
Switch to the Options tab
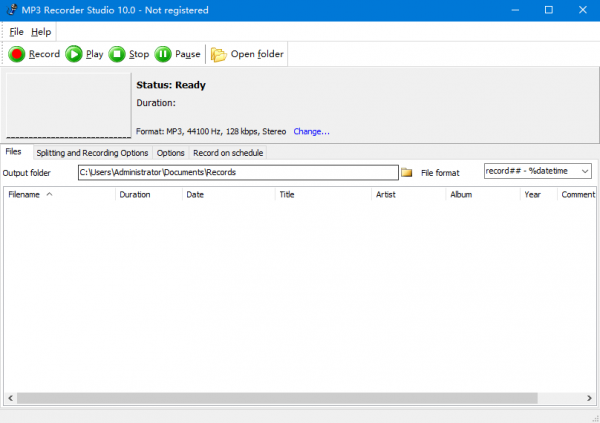click(x=170, y=153)
